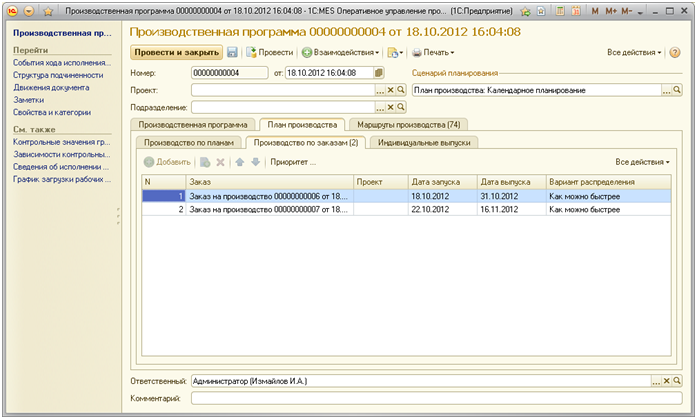The width and height of the screenshot is (697, 419).
Task: Open selection ellipsis for Сценарий планирования field
Action: coord(666,90)
